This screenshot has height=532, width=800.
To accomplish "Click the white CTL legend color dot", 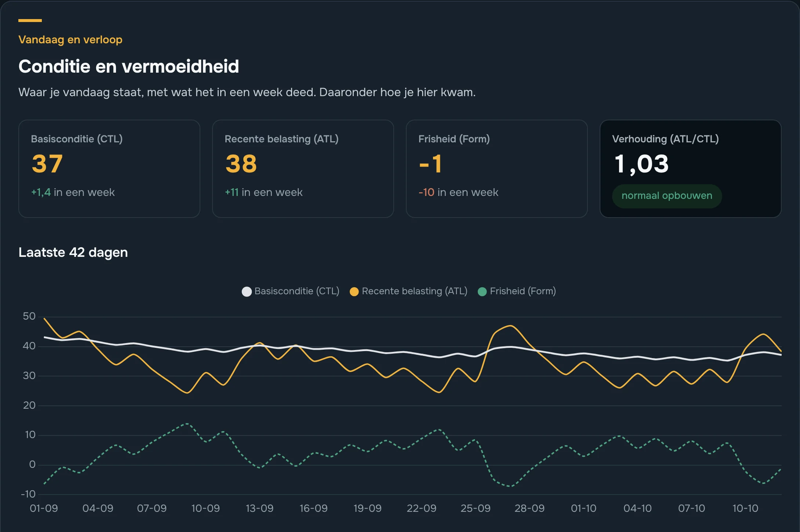I will tap(247, 292).
